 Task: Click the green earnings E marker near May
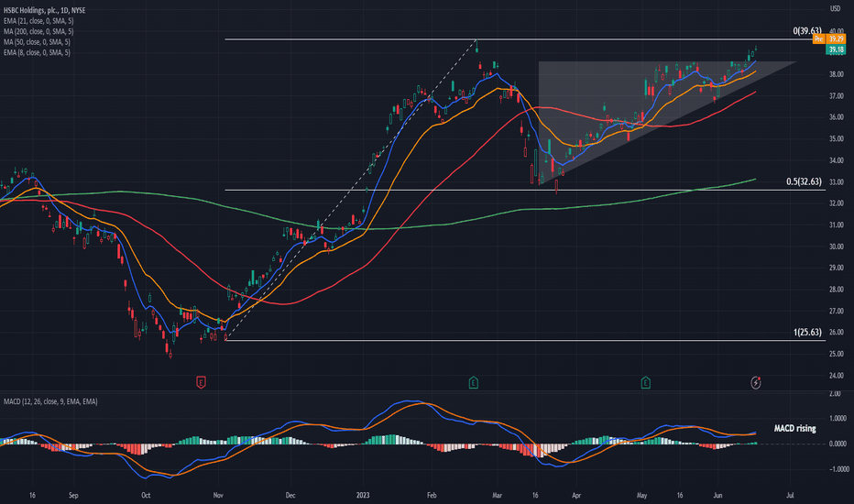(x=645, y=382)
